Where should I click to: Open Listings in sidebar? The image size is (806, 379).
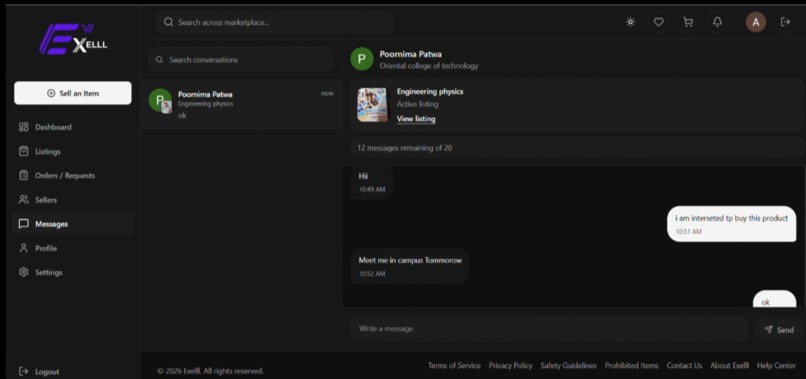[x=72, y=151]
